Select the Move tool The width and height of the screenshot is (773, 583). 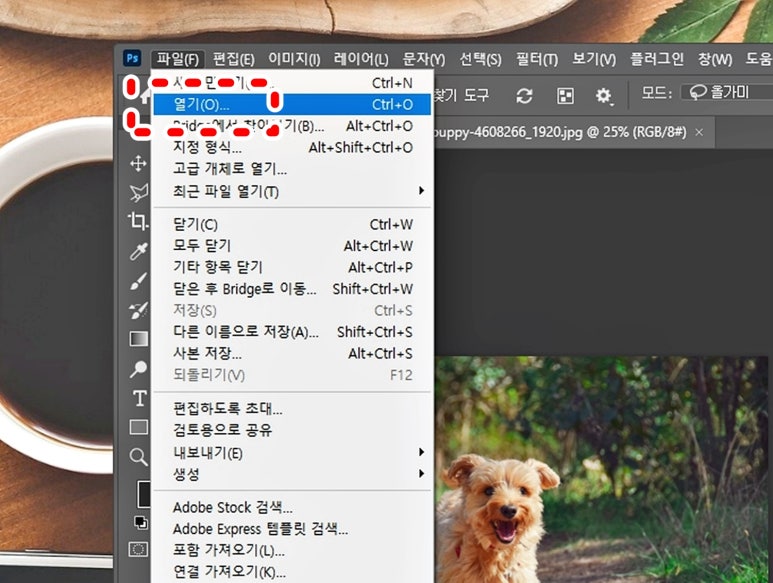(139, 164)
